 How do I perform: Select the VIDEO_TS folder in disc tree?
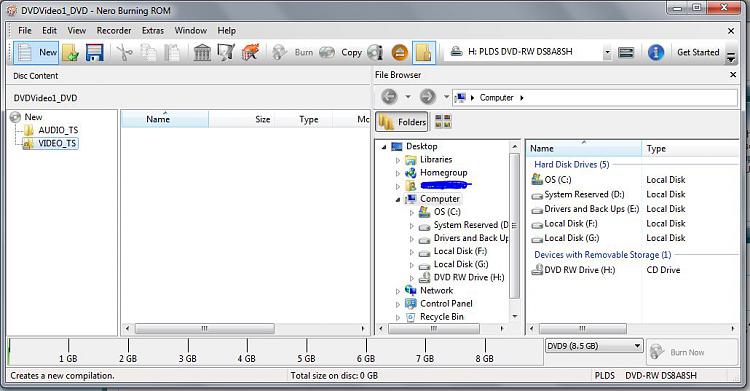57,143
